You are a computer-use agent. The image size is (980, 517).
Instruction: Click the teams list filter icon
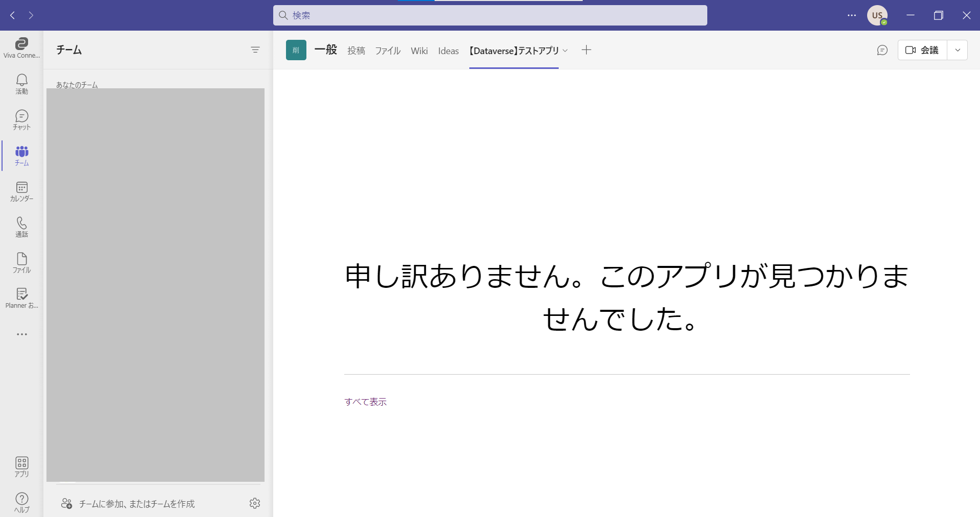pos(255,50)
